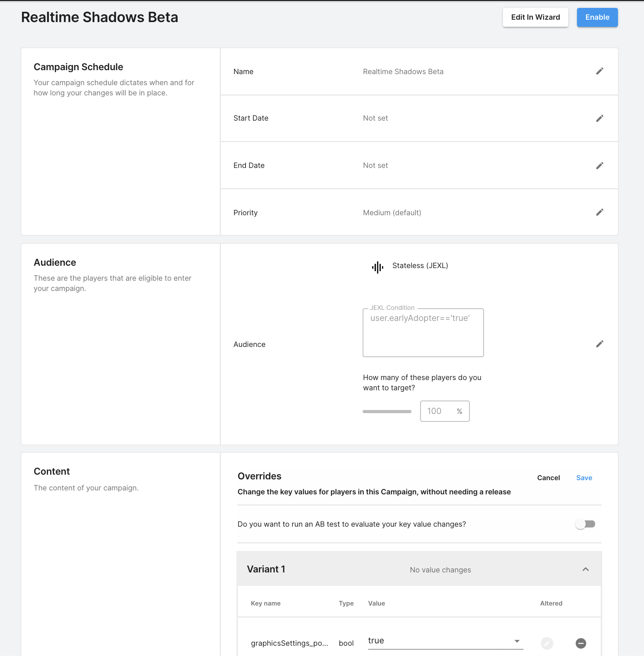
Task: Save the Overrides changes
Action: coord(584,477)
